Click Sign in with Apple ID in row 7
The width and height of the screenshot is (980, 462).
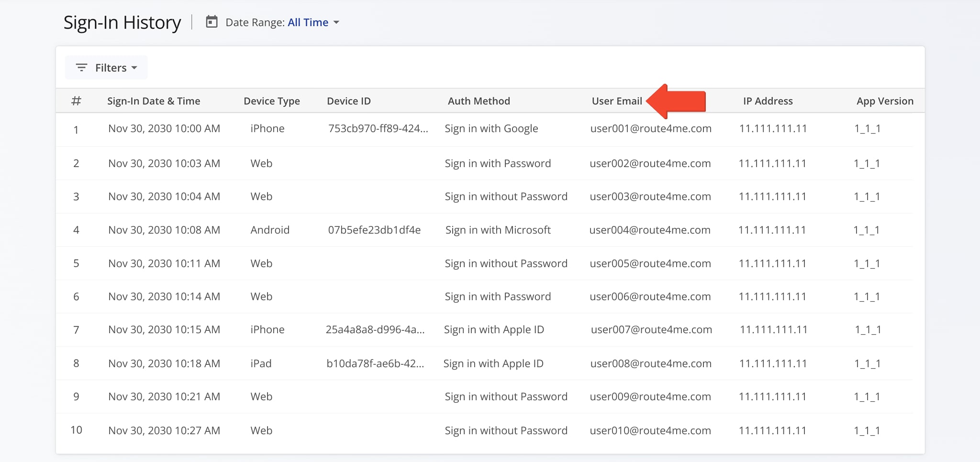click(494, 329)
